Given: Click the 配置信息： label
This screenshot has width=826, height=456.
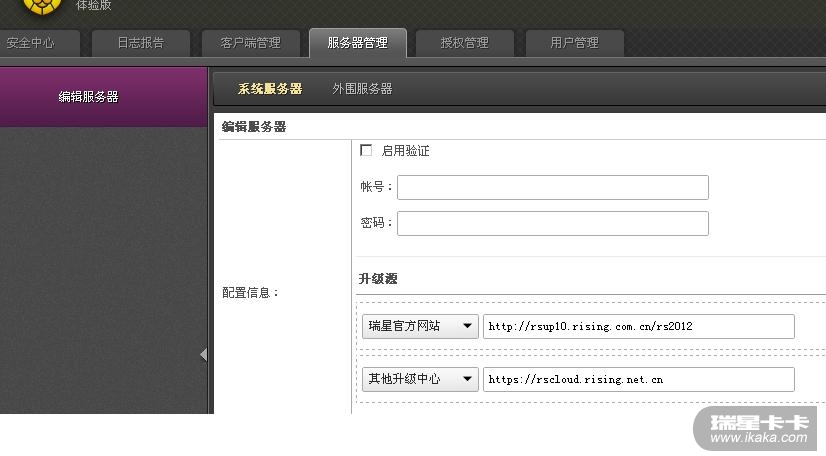Looking at the screenshot, I should coord(251,293).
